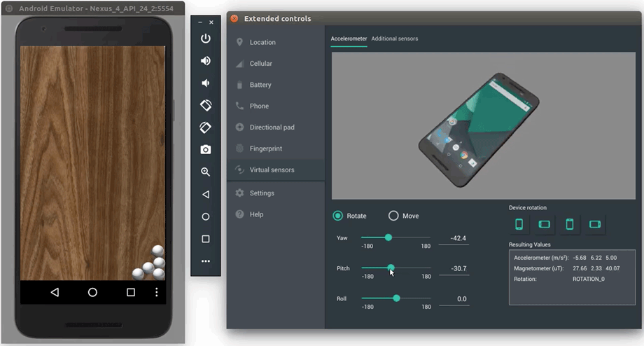
Task: Click the toolbar Home circle icon
Action: tap(206, 216)
